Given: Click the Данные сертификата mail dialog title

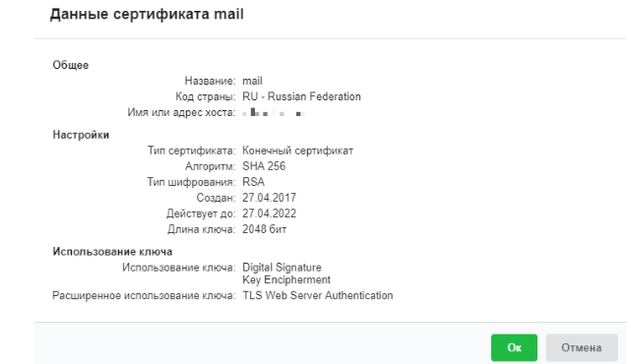Looking at the screenshot, I should pyautogui.click(x=147, y=14).
